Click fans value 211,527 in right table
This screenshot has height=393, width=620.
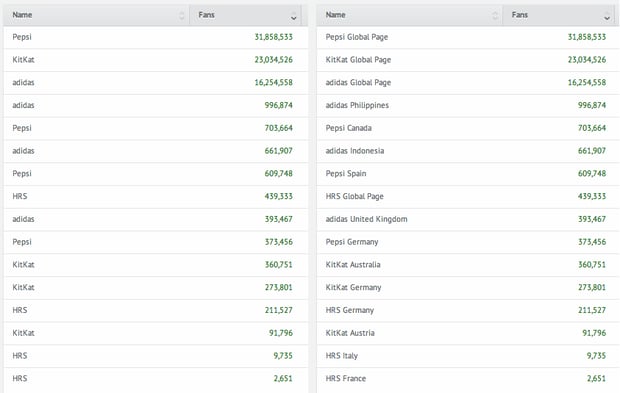click(592, 310)
